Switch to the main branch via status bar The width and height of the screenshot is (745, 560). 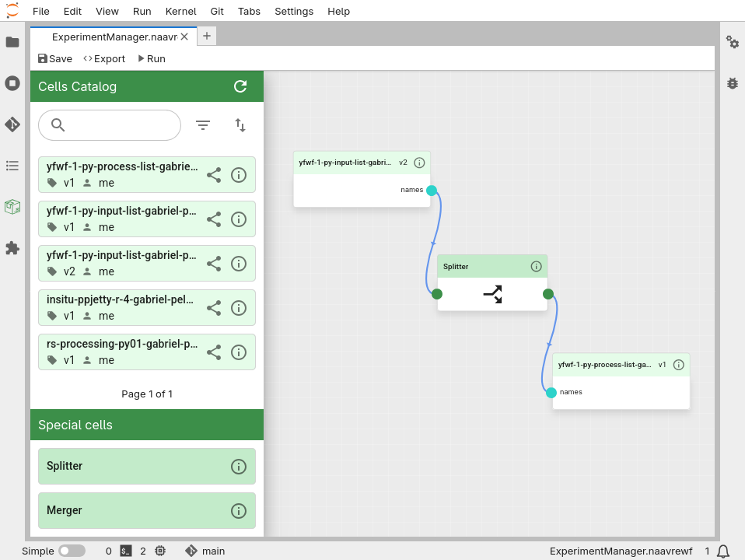click(x=205, y=551)
